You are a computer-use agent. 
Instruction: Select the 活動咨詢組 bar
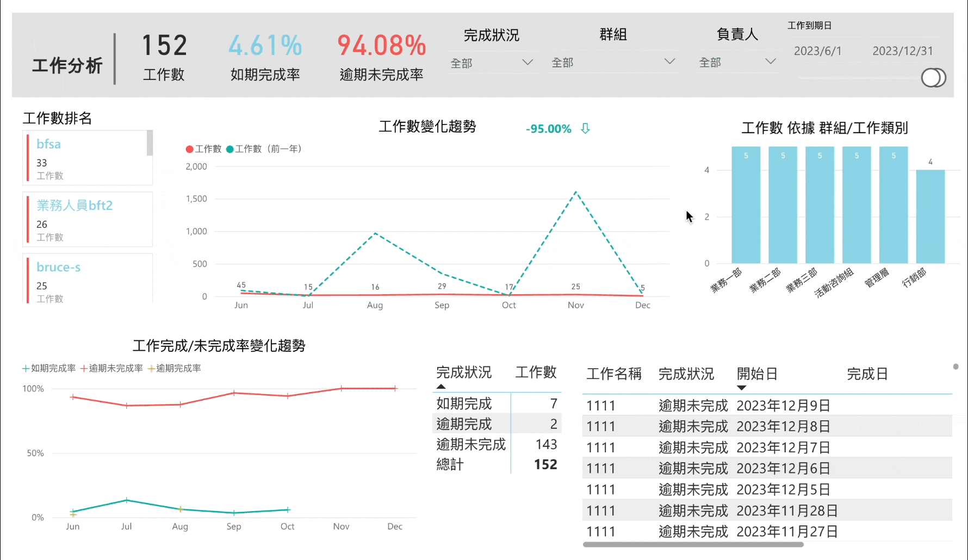tap(857, 205)
